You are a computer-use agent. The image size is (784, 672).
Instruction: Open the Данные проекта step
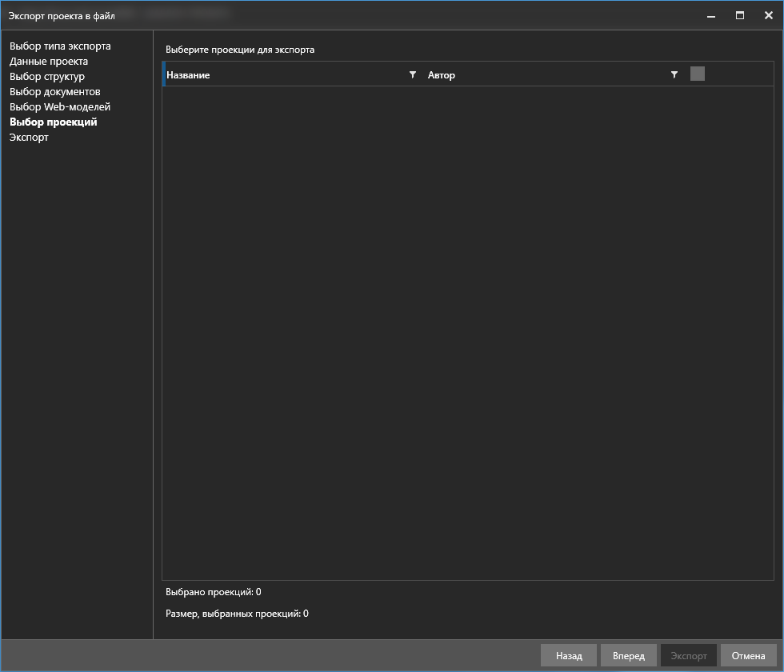click(49, 62)
